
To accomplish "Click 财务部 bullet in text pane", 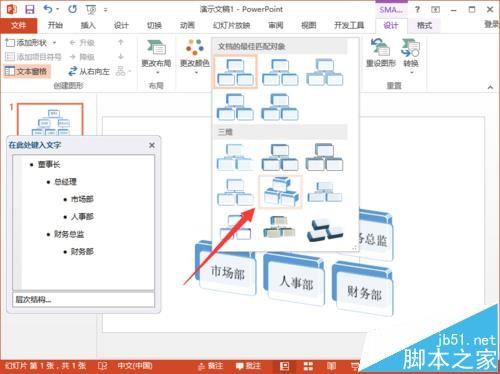I will [x=82, y=251].
